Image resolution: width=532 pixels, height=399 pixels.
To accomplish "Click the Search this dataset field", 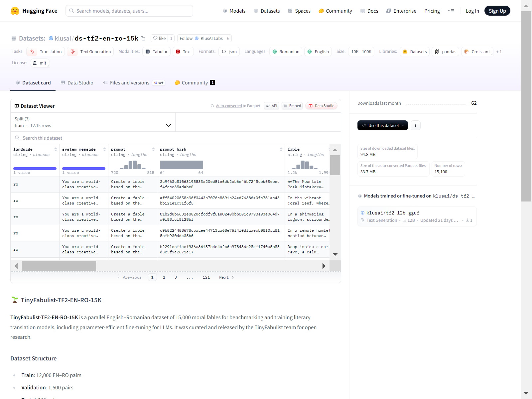I will click(x=176, y=138).
